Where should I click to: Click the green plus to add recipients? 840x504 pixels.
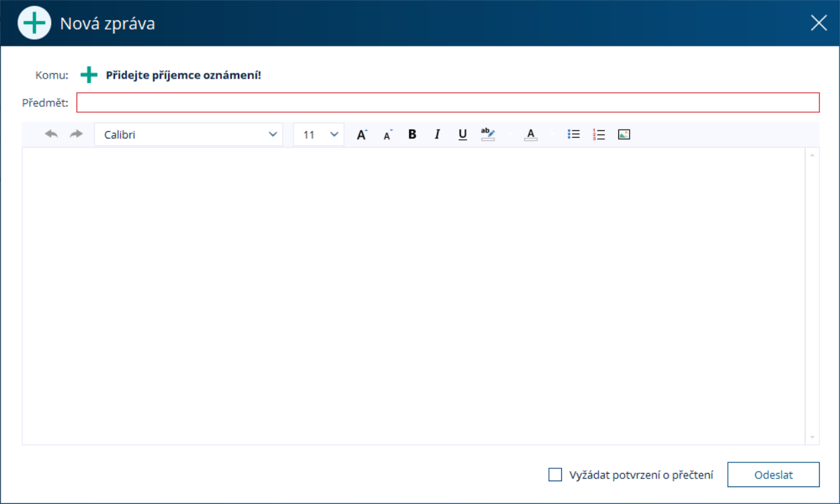pos(89,75)
